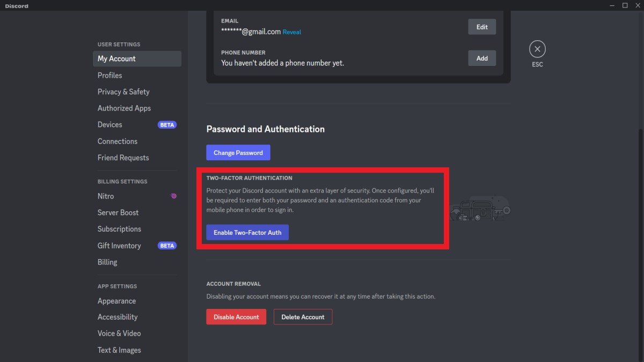Open Authorized Apps settings
The height and width of the screenshot is (362, 644).
(124, 108)
